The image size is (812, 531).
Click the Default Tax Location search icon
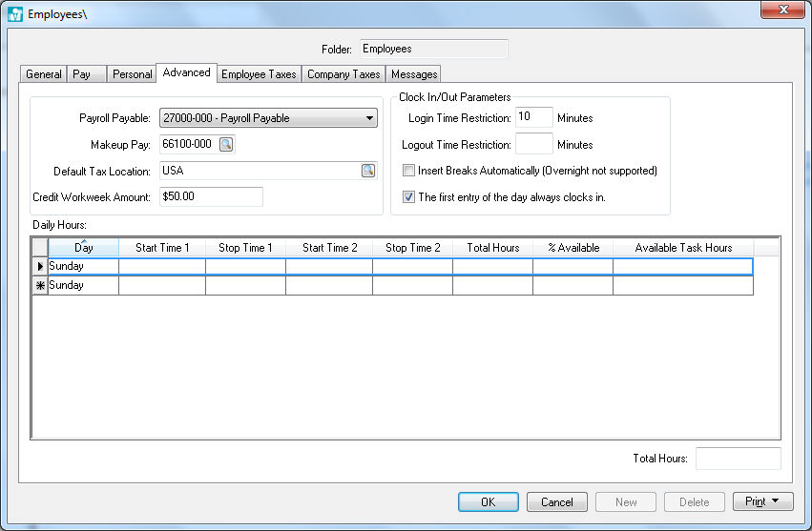click(x=367, y=171)
